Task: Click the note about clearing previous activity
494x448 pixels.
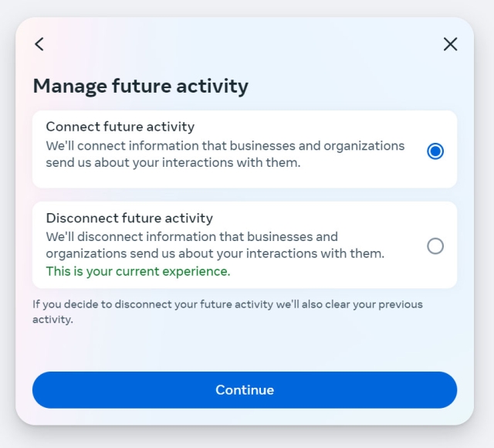Action: pos(227,304)
